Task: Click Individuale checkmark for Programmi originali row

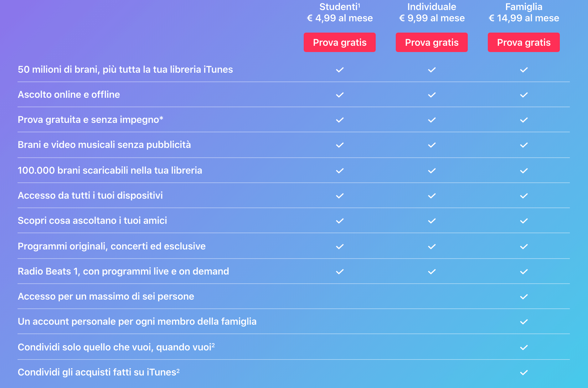Action: 432,247
